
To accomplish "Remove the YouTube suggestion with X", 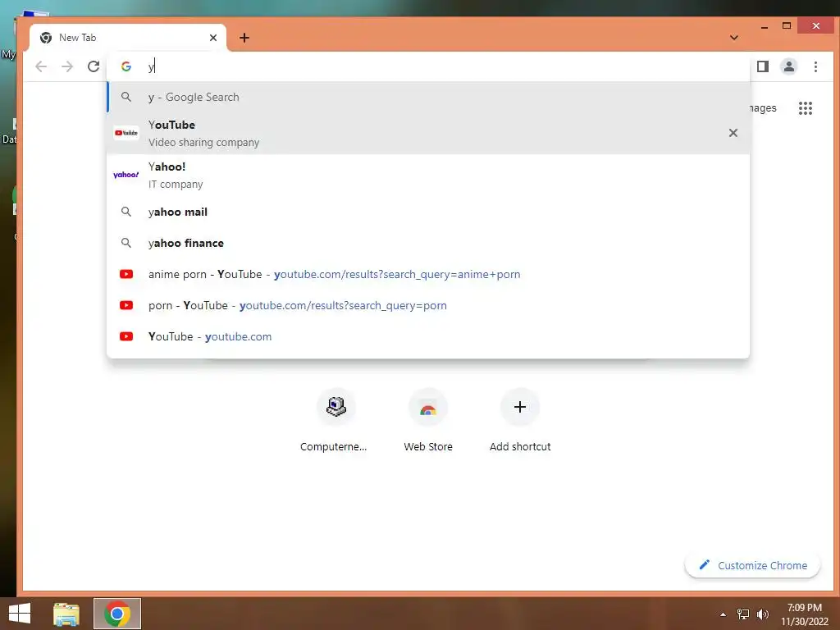I will (x=733, y=133).
